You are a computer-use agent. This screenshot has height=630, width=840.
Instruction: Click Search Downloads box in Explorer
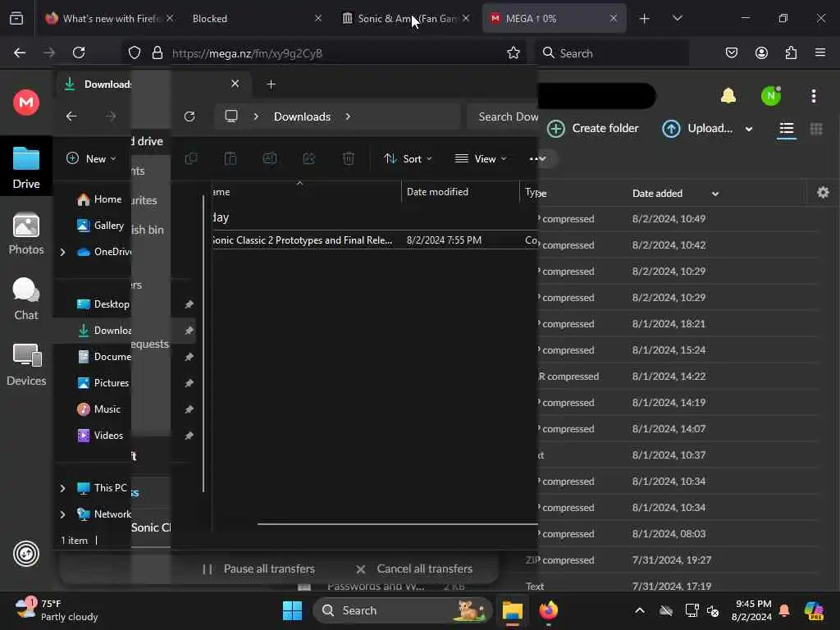[x=504, y=116]
